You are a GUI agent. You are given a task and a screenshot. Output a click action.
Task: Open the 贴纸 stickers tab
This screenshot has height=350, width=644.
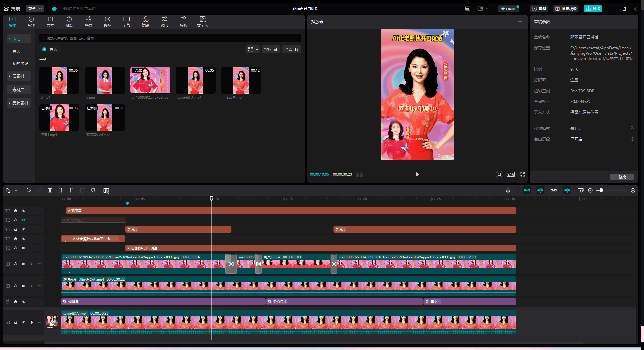[x=69, y=22]
